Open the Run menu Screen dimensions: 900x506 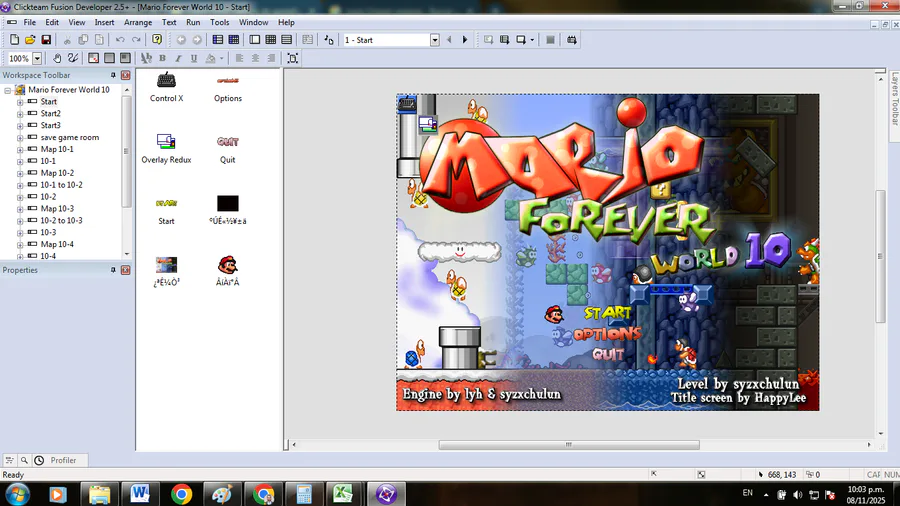193,22
